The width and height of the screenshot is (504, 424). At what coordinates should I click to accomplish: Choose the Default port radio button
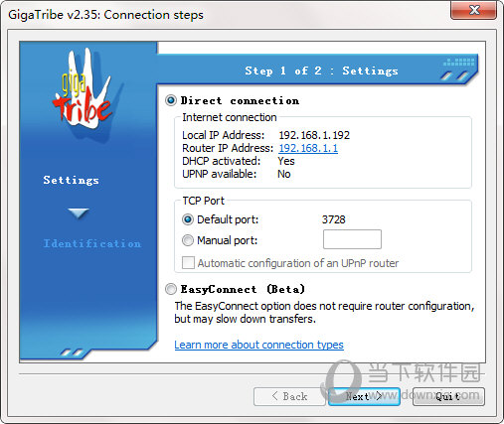coord(188,219)
